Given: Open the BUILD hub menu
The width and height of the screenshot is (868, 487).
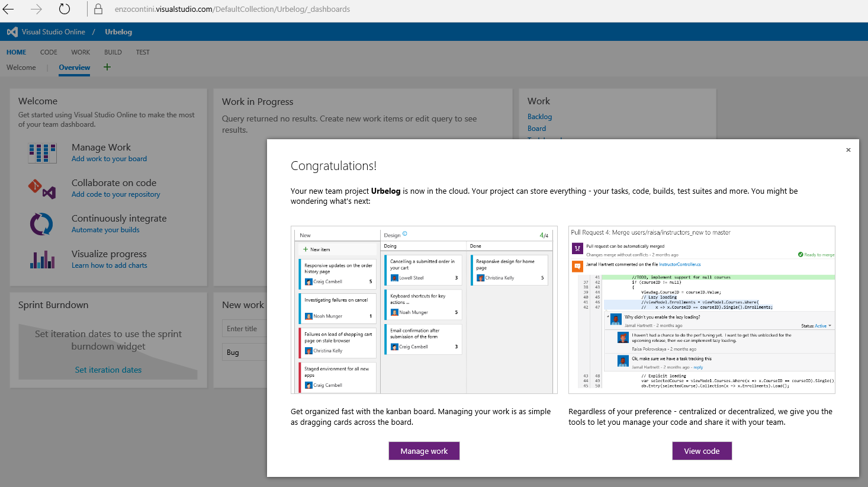Looking at the screenshot, I should coord(112,52).
